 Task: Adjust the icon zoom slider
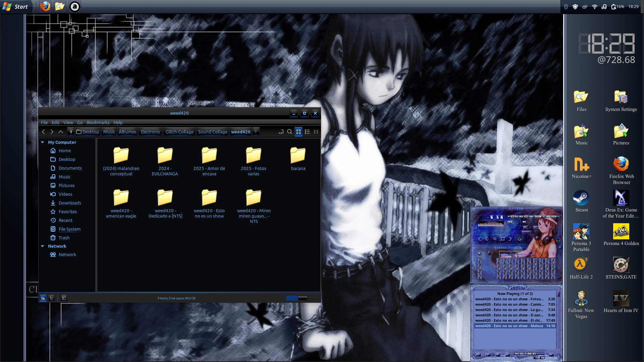303,298
